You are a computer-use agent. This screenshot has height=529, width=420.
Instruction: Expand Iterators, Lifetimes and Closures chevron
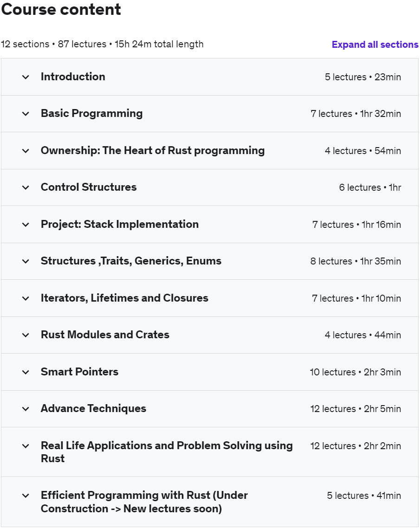[x=26, y=298]
